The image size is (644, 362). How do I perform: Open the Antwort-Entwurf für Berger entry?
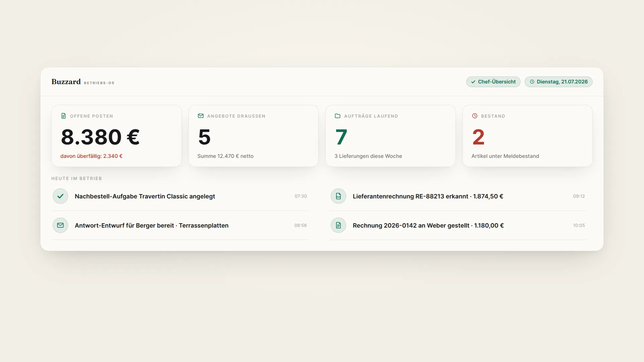pyautogui.click(x=180, y=225)
